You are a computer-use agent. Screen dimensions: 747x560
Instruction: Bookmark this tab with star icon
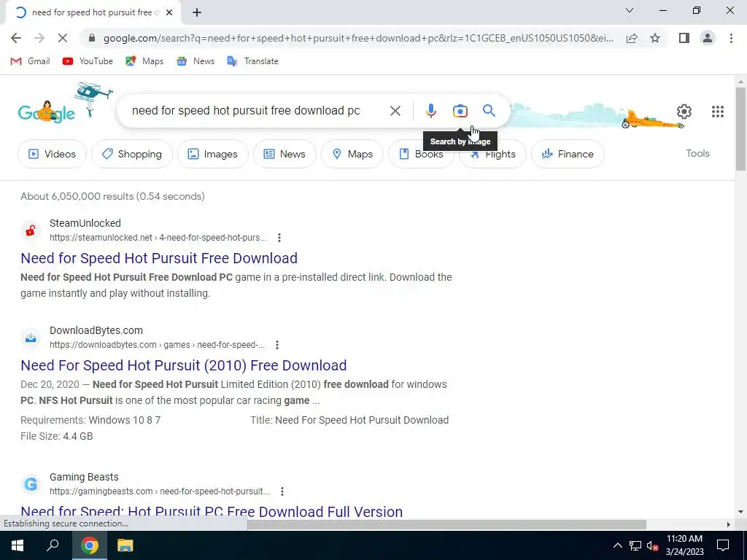[x=655, y=38]
